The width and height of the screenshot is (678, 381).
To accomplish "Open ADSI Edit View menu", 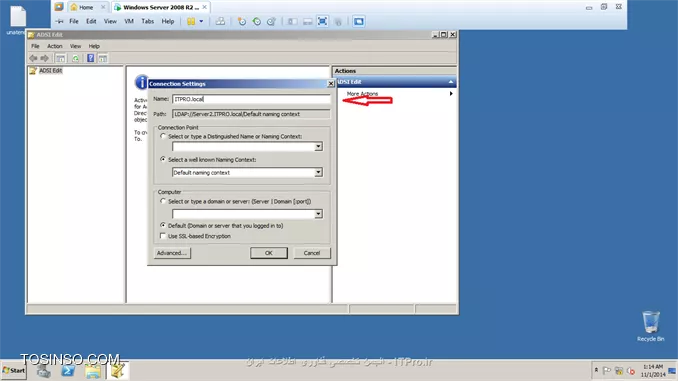I will 76,46.
